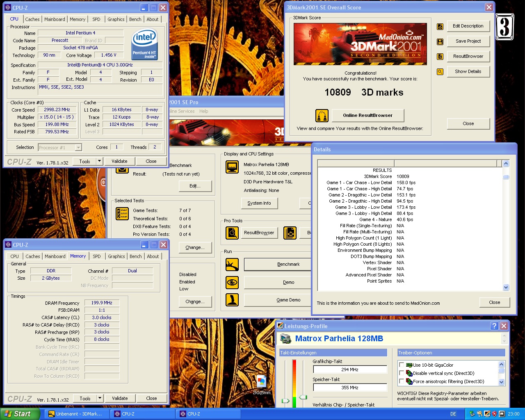Click Save Project button
525x420 pixels.
(x=468, y=41)
